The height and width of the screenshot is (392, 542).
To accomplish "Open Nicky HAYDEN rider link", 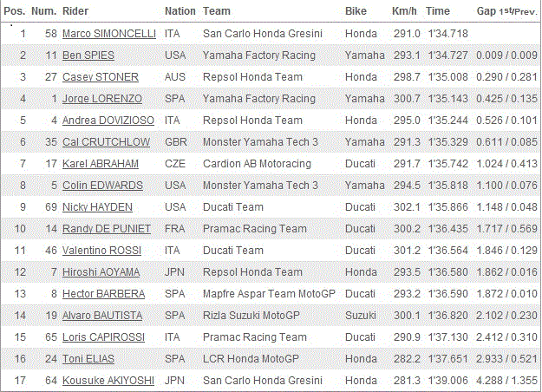I will 97,207.
